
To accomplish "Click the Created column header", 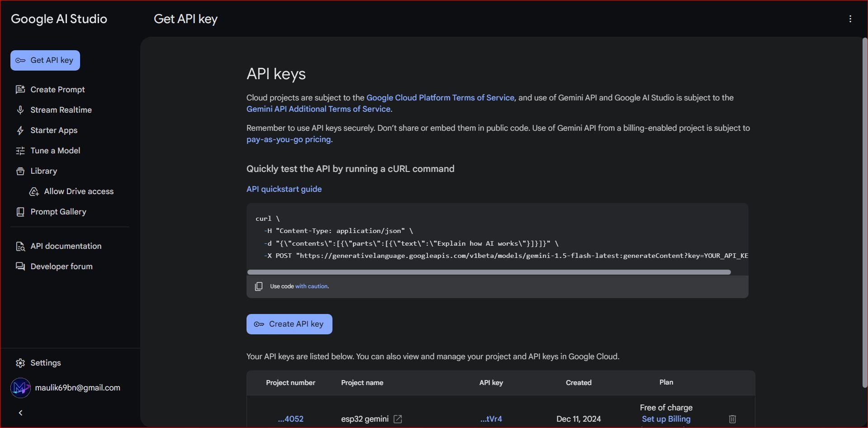I will tap(579, 383).
